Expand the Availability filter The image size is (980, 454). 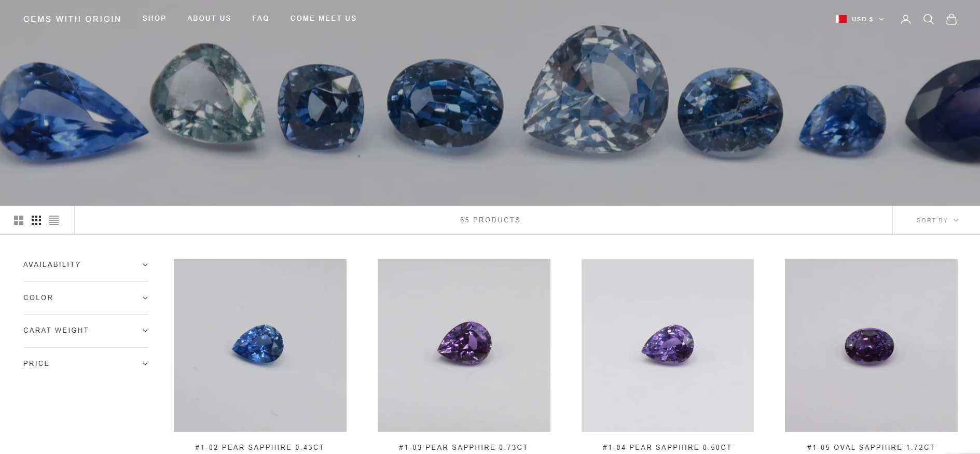click(x=86, y=265)
